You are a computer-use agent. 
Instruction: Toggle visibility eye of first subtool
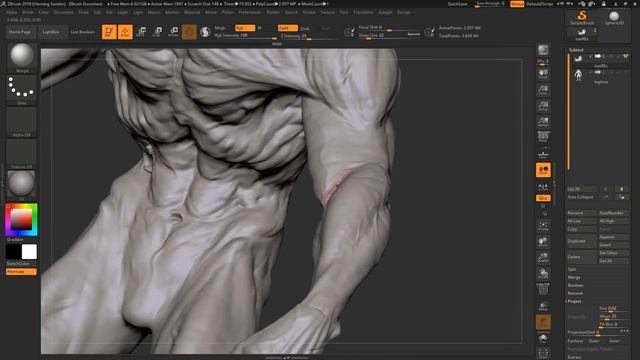point(626,56)
